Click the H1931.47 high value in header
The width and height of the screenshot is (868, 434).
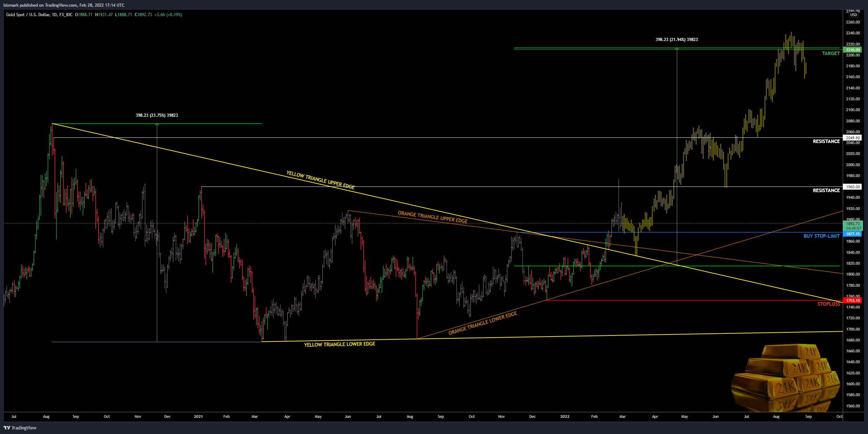click(x=104, y=15)
